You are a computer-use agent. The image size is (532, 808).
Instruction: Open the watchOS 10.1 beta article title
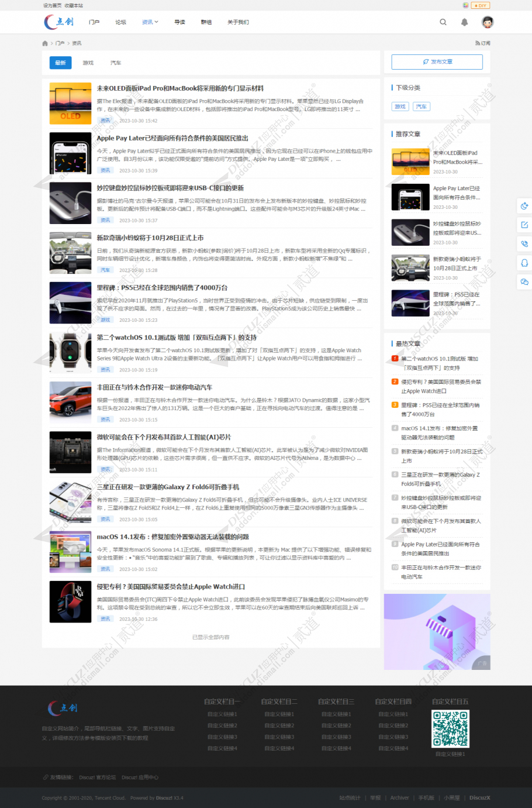point(176,338)
